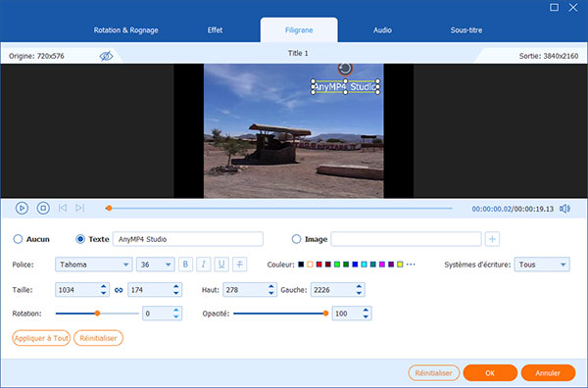Image resolution: width=588 pixels, height=388 pixels.
Task: Toggle strikethrough text formatting
Action: coord(239,265)
